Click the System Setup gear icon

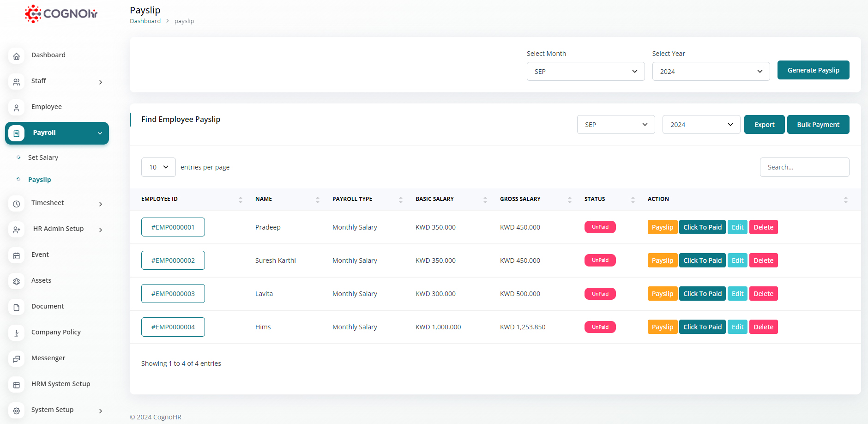(x=17, y=411)
